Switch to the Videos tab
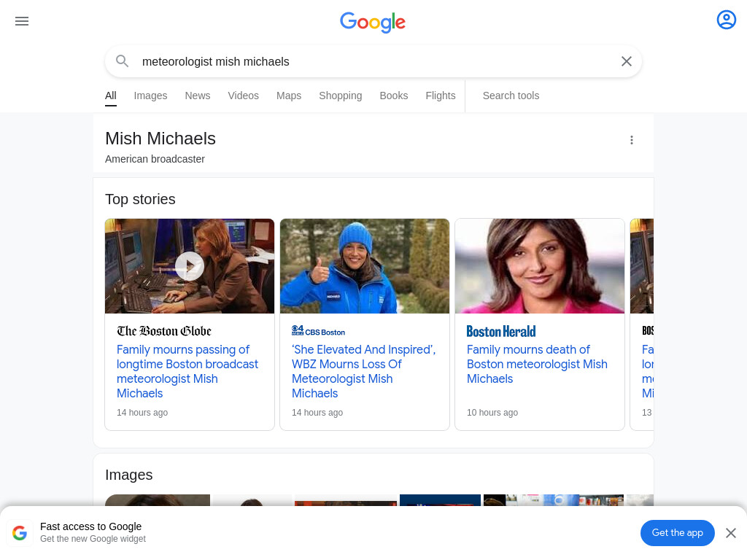This screenshot has height=560, width=747. 244,96
